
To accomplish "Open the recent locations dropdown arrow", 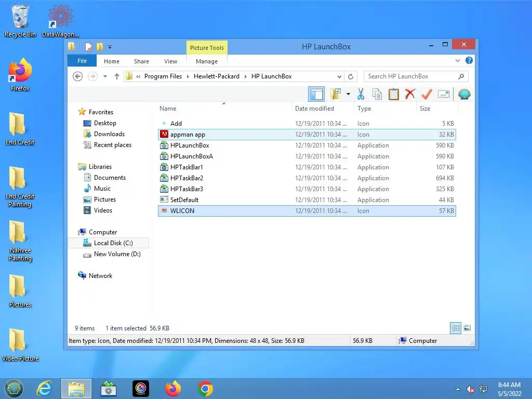I will [105, 76].
